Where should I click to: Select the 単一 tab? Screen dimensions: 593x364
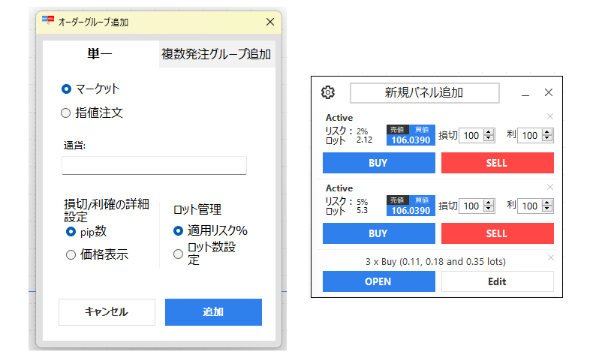point(101,54)
